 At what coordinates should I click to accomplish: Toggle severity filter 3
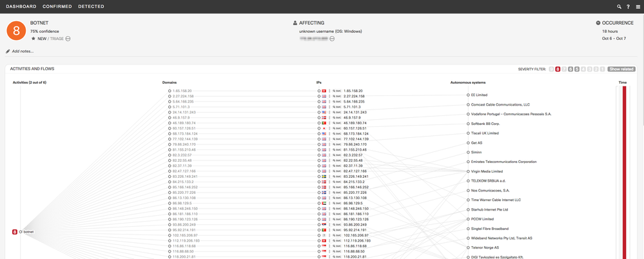pyautogui.click(x=589, y=70)
